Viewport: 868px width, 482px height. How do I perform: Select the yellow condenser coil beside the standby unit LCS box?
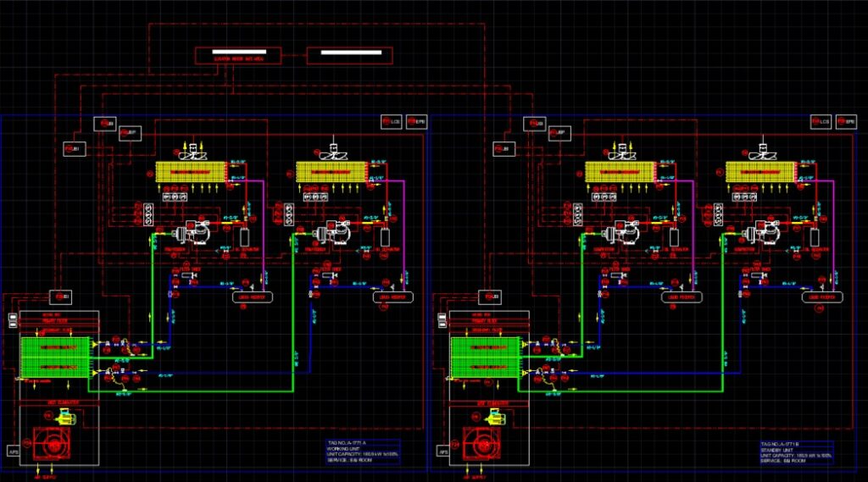pyautogui.click(x=761, y=172)
